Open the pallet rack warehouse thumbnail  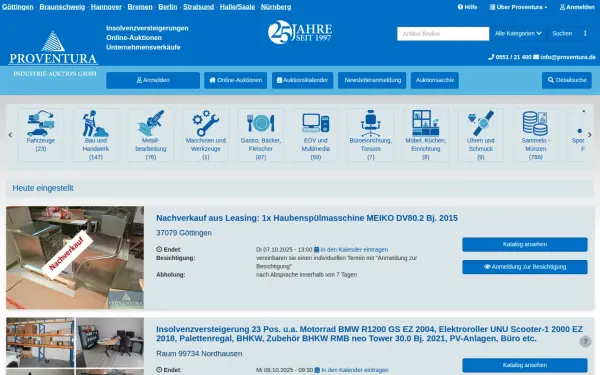pos(40,342)
